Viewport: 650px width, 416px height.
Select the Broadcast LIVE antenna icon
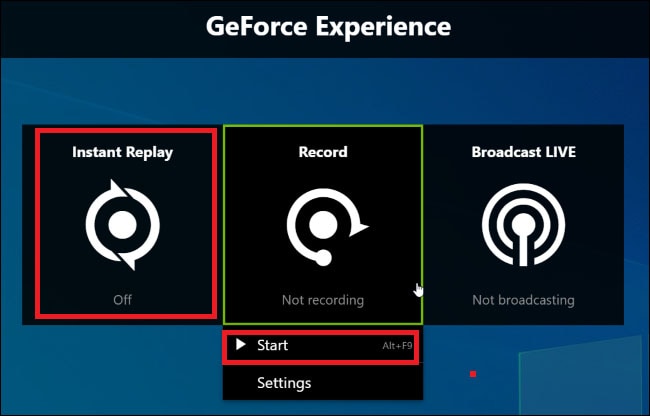pos(523,225)
